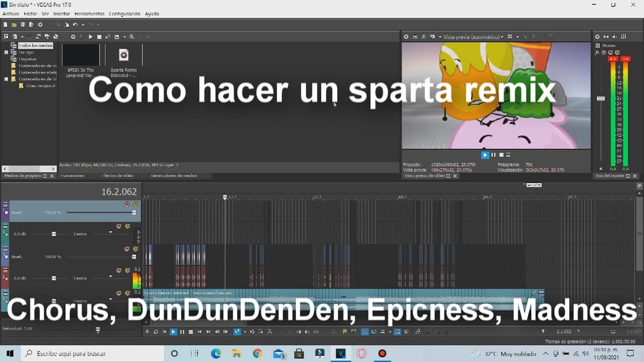644x362 pixels.
Task: Toggle loop playback in timeline transport
Action: pyautogui.click(x=156, y=332)
